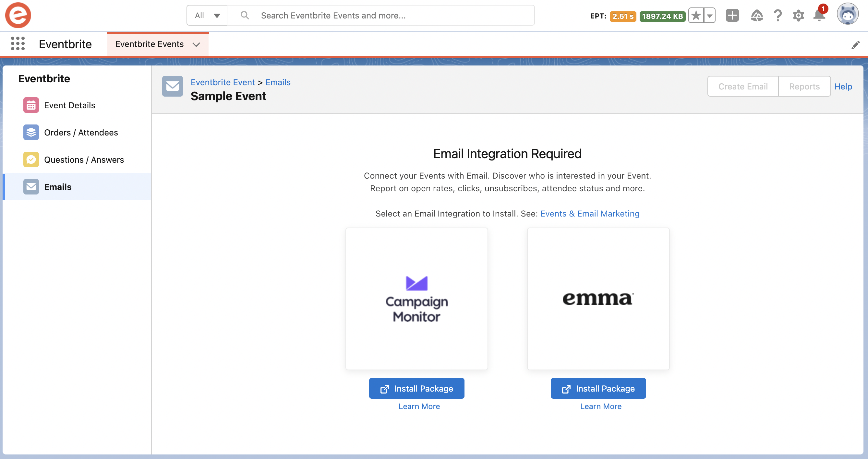868x459 pixels.
Task: Focus the Search Eventbrite Events field
Action: click(381, 15)
